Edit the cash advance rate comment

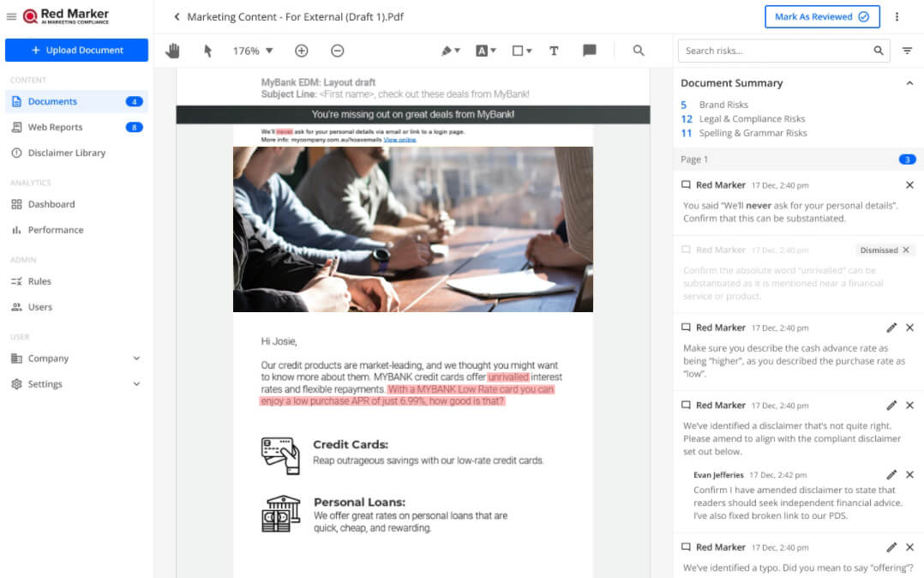pos(891,328)
